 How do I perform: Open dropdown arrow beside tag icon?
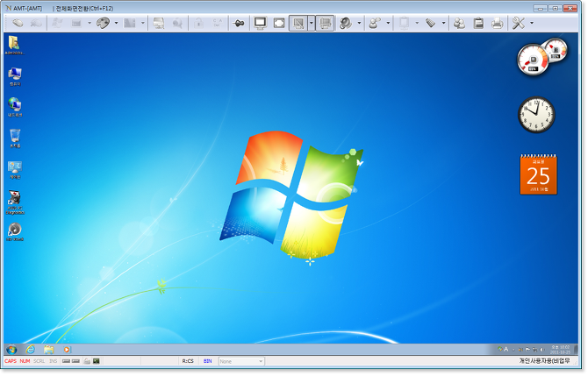pyautogui.click(x=443, y=23)
